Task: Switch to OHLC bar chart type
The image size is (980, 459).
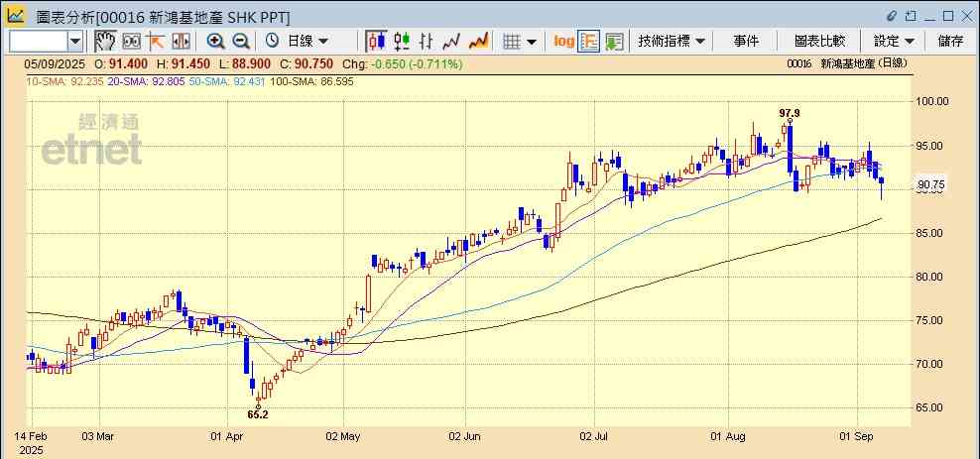Action: point(427,42)
